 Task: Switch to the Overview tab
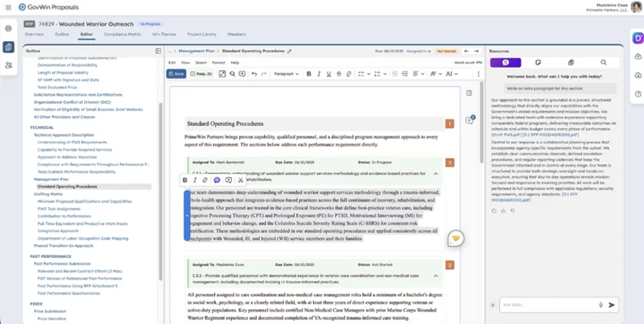tap(34, 34)
